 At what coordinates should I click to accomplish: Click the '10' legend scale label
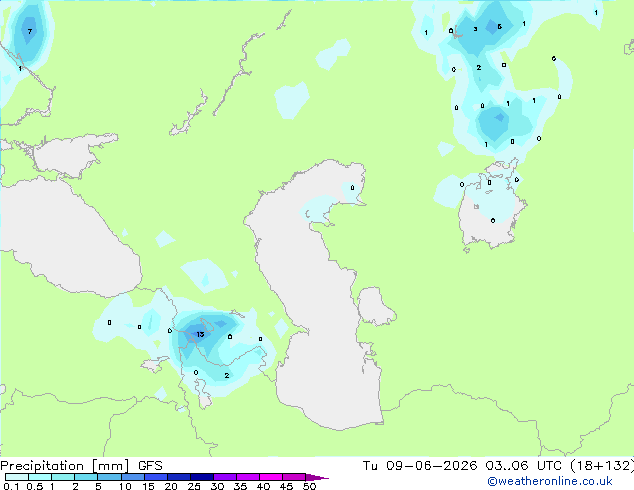point(125,486)
